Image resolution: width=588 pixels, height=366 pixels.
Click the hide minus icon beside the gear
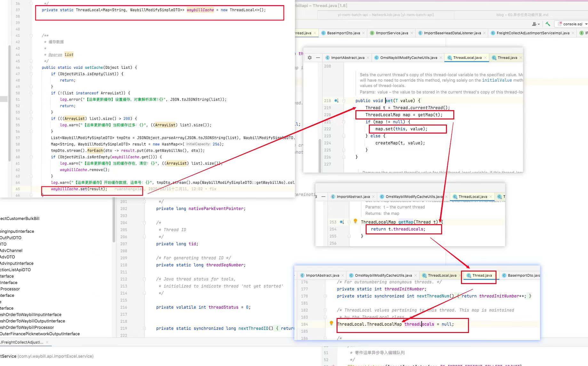click(x=318, y=58)
